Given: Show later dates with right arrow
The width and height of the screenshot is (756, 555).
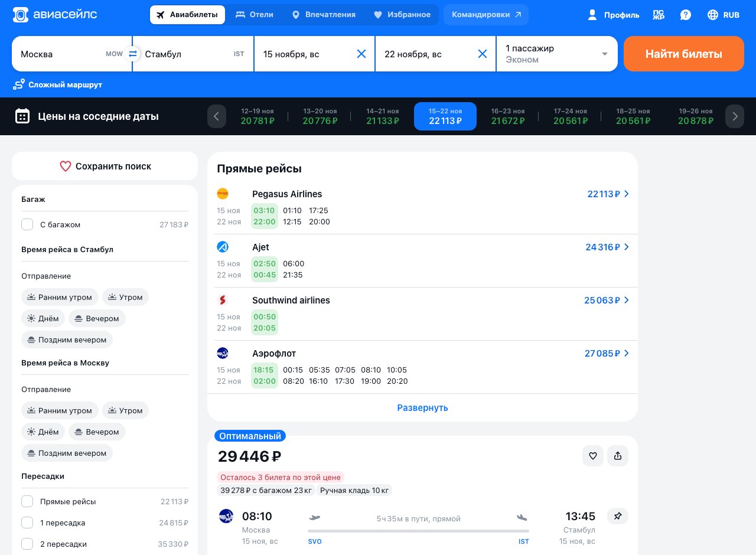Looking at the screenshot, I should [x=735, y=116].
